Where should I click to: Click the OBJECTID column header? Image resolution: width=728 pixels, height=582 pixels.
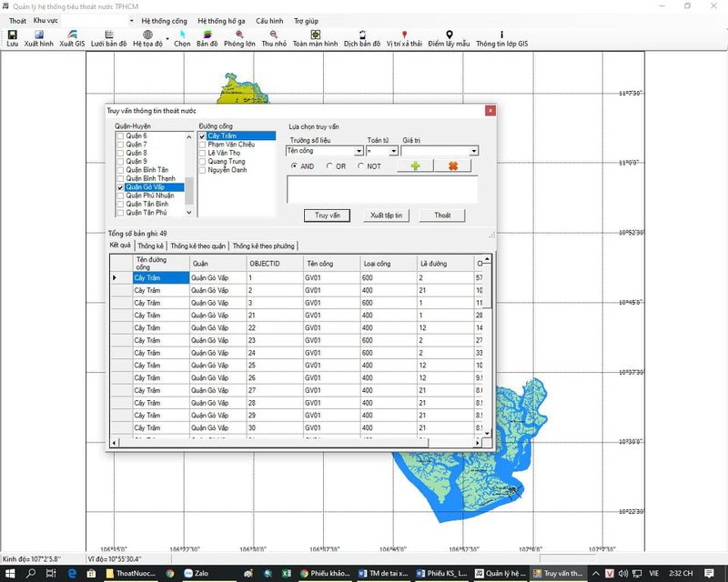point(275,264)
